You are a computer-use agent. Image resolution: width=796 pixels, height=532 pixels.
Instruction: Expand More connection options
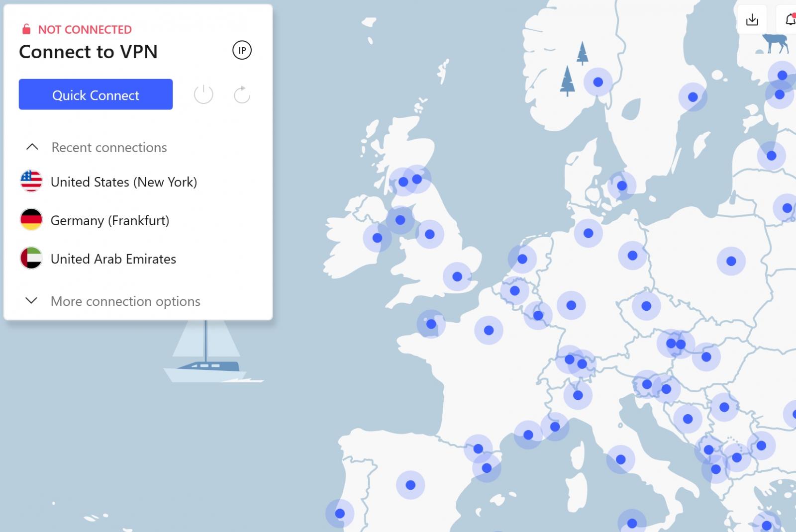pyautogui.click(x=125, y=301)
